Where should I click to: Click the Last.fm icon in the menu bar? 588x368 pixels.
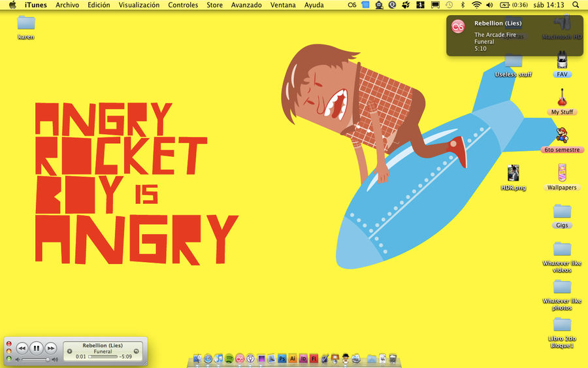tap(351, 5)
